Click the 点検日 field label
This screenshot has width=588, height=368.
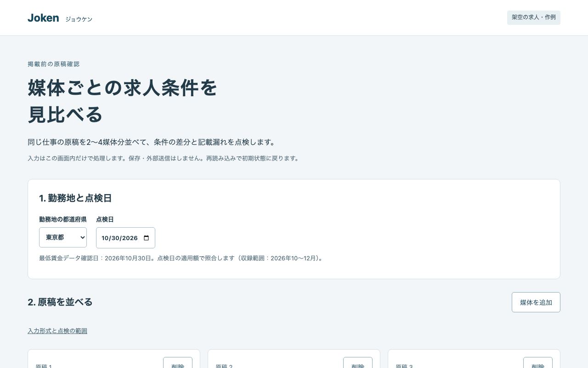[105, 219]
